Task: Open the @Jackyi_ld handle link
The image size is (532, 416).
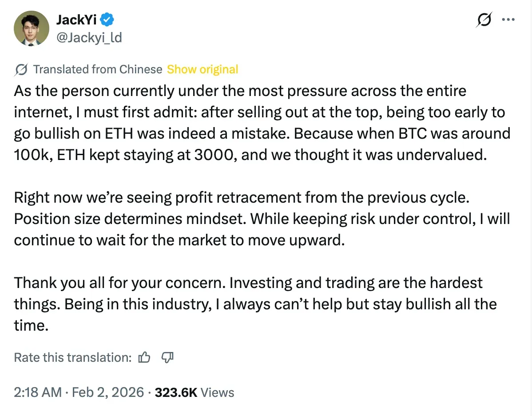Action: tap(89, 37)
